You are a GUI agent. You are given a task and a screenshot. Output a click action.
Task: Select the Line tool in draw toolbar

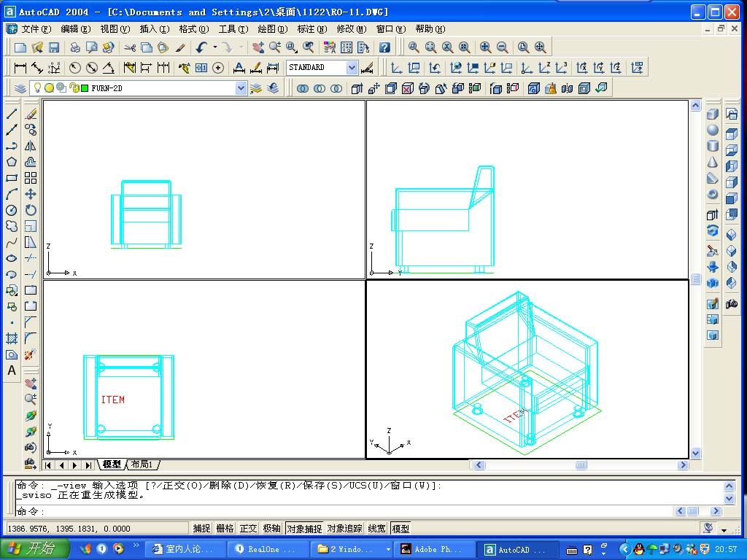12,114
